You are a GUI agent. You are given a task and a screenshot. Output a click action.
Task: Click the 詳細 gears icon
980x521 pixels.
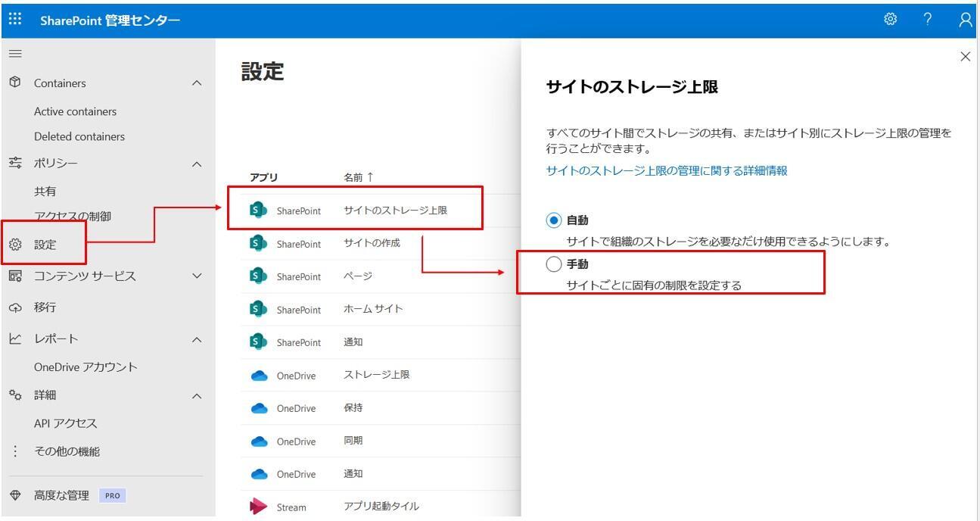pos(15,395)
